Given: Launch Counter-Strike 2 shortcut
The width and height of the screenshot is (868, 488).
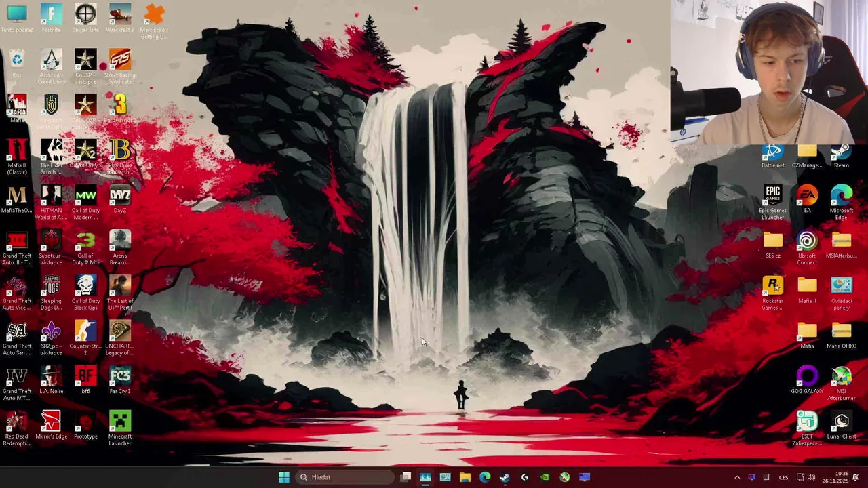Looking at the screenshot, I should (x=85, y=339).
